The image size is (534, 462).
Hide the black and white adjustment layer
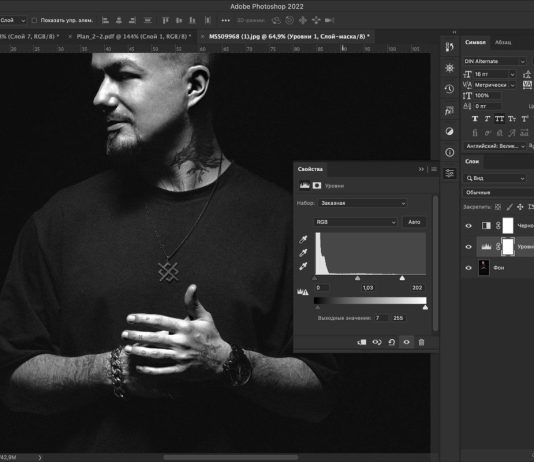coord(469,225)
